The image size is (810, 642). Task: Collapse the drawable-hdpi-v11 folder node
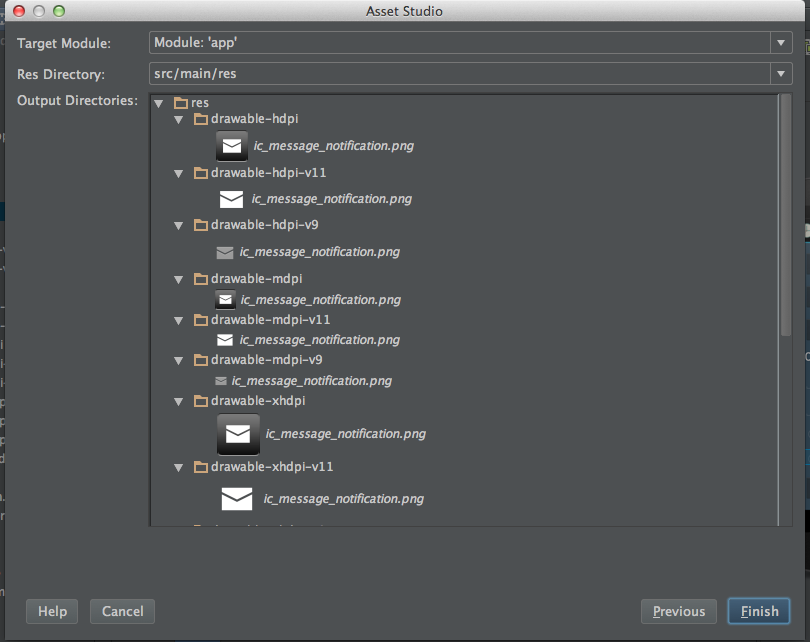179,174
